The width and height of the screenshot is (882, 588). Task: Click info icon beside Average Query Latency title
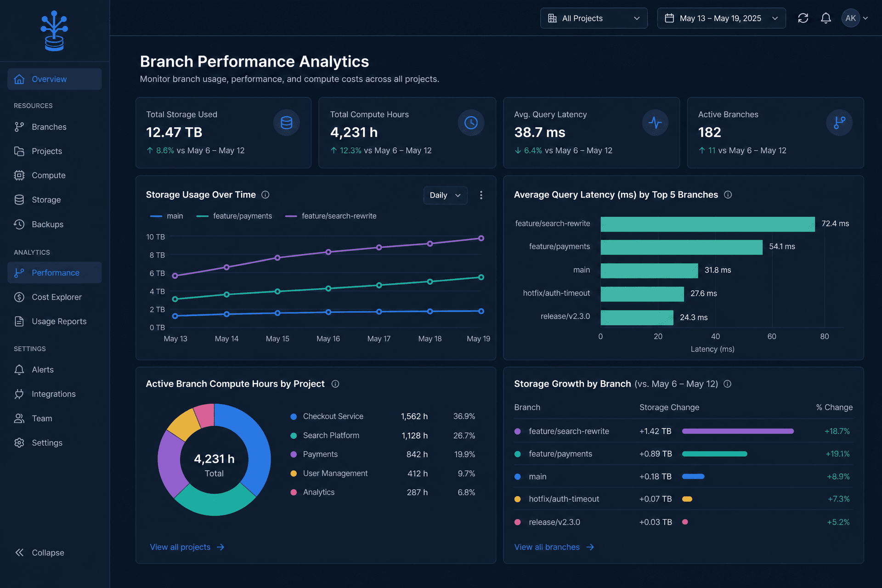(728, 195)
